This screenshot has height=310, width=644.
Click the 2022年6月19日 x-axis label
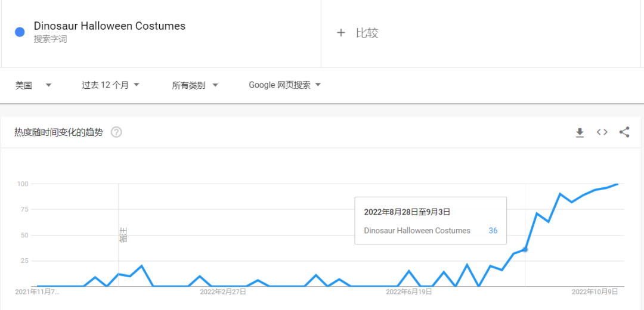pos(408,292)
